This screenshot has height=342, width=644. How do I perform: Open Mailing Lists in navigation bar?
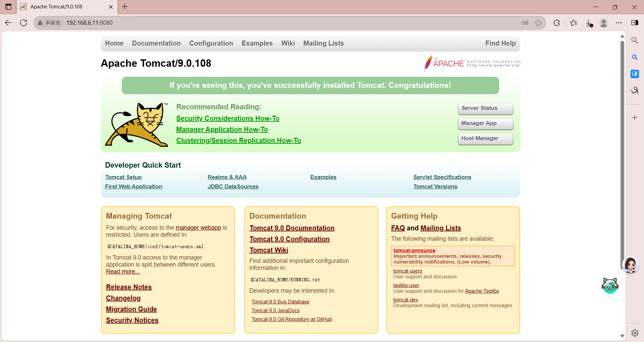(x=324, y=43)
